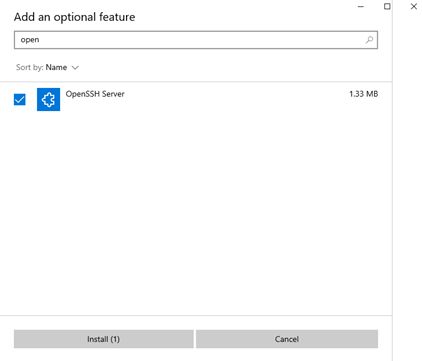
Task: Minimize the window
Action: [x=361, y=6]
